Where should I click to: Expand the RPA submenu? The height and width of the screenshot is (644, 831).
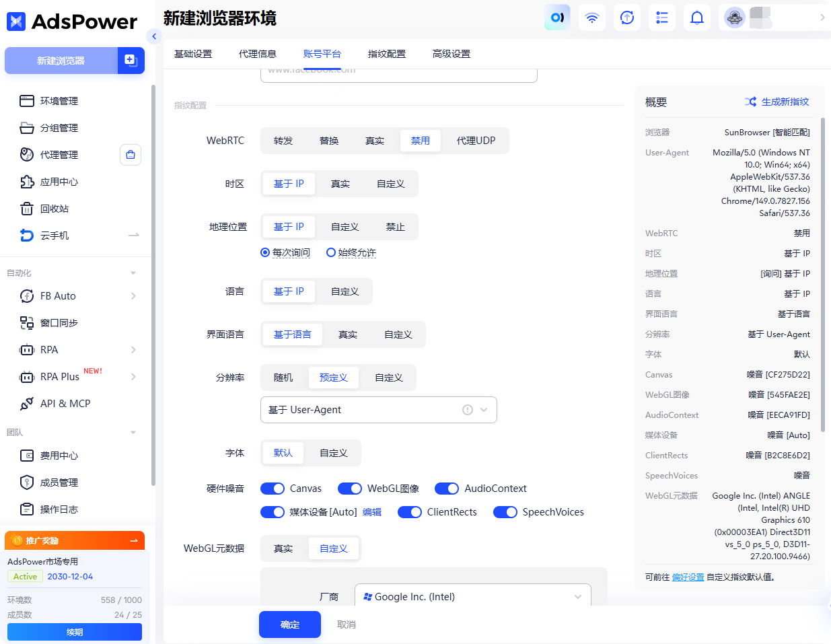[133, 350]
